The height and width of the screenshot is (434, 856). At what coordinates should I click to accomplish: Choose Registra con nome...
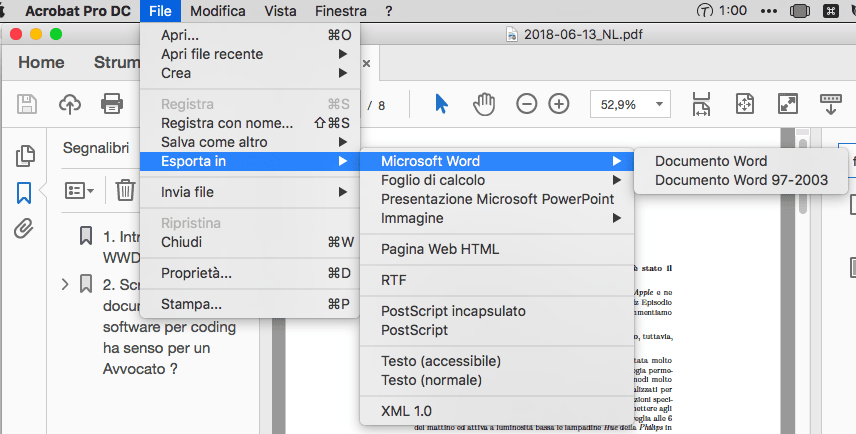250,123
